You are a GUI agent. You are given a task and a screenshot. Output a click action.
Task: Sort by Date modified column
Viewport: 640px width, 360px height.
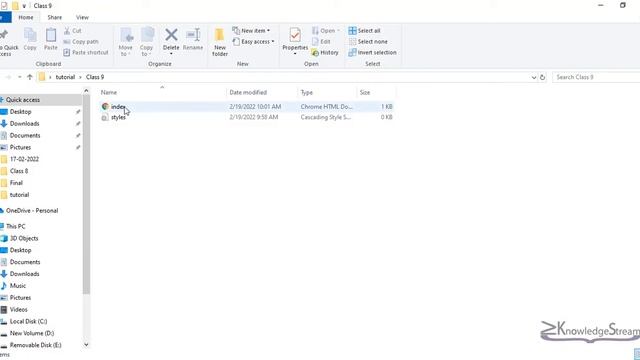tap(262, 93)
